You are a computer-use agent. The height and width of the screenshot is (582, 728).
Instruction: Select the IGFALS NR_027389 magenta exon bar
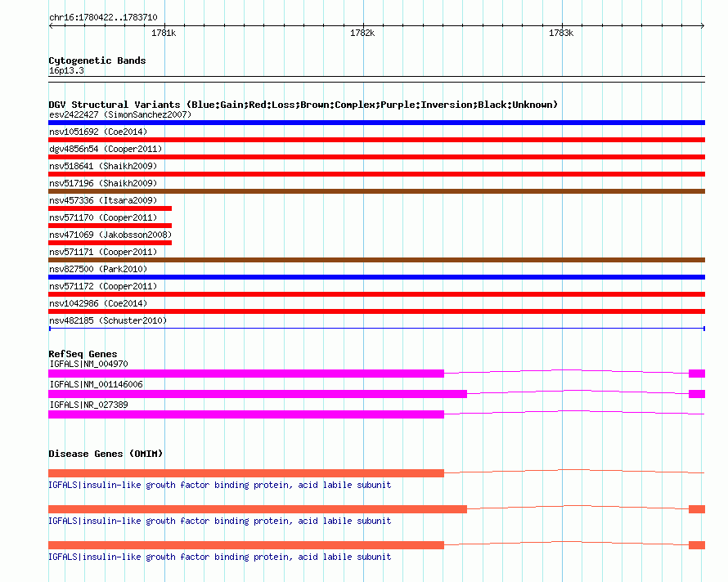[x=246, y=414]
